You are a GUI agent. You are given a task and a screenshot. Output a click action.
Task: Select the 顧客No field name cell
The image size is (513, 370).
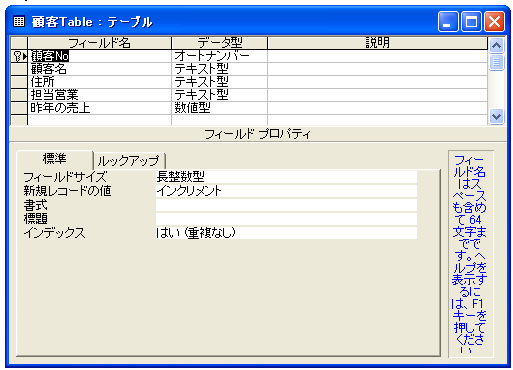pos(99,56)
